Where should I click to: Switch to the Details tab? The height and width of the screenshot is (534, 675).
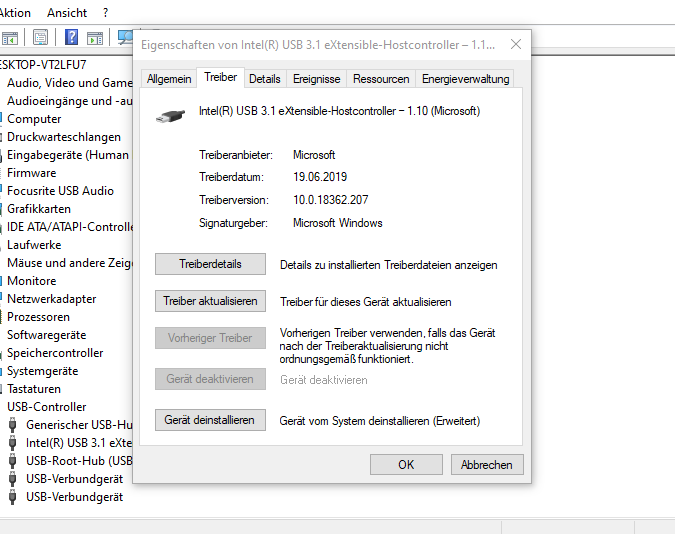tap(265, 79)
